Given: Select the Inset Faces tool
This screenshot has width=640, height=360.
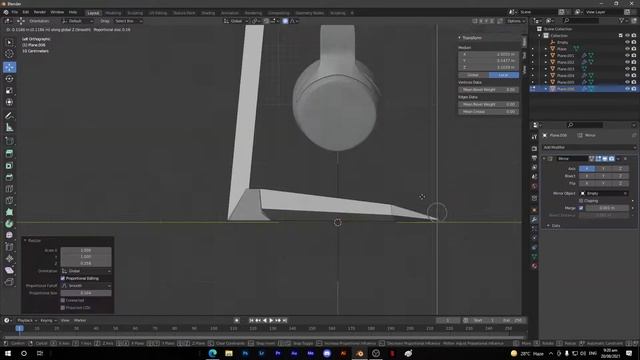Looking at the screenshot, I should [9, 165].
